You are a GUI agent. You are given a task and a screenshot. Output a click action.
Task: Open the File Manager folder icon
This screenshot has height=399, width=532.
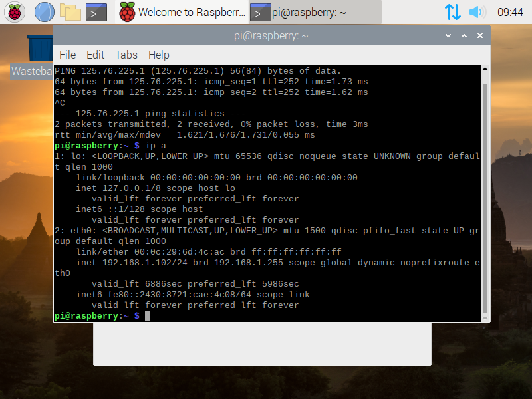tap(70, 11)
